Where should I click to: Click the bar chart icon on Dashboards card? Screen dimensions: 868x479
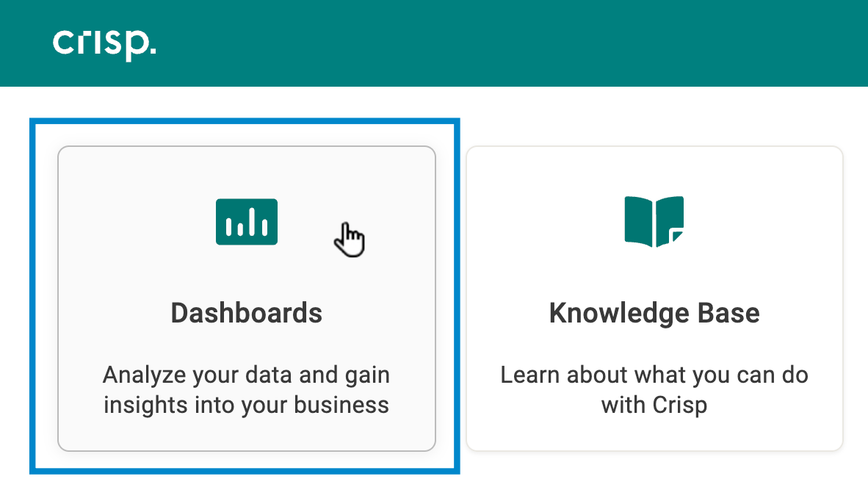pyautogui.click(x=246, y=221)
